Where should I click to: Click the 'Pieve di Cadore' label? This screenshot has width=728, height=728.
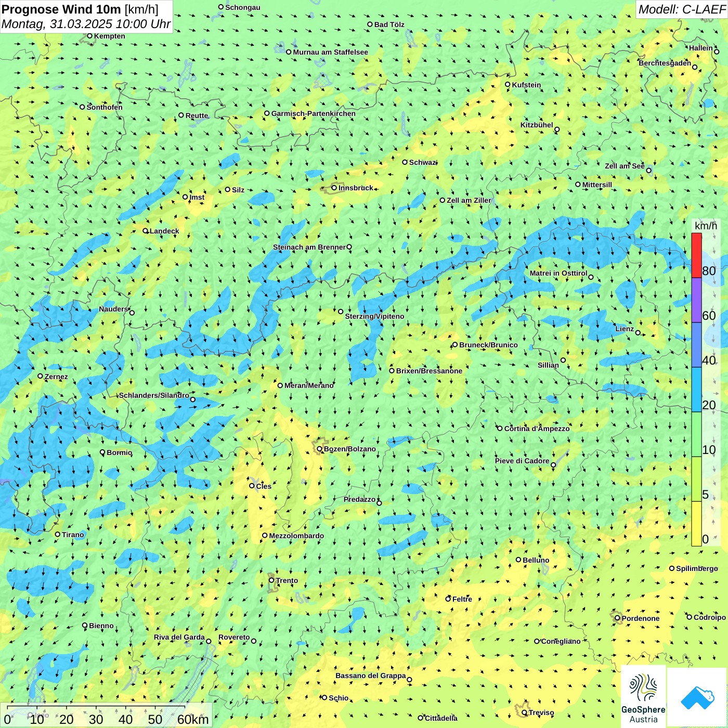pyautogui.click(x=522, y=461)
